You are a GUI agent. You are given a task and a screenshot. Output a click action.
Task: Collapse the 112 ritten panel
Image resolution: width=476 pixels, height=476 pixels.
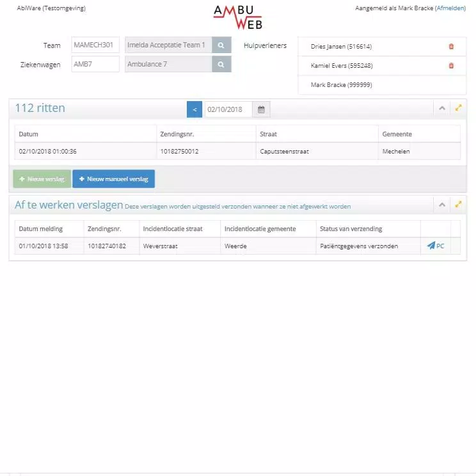point(441,108)
